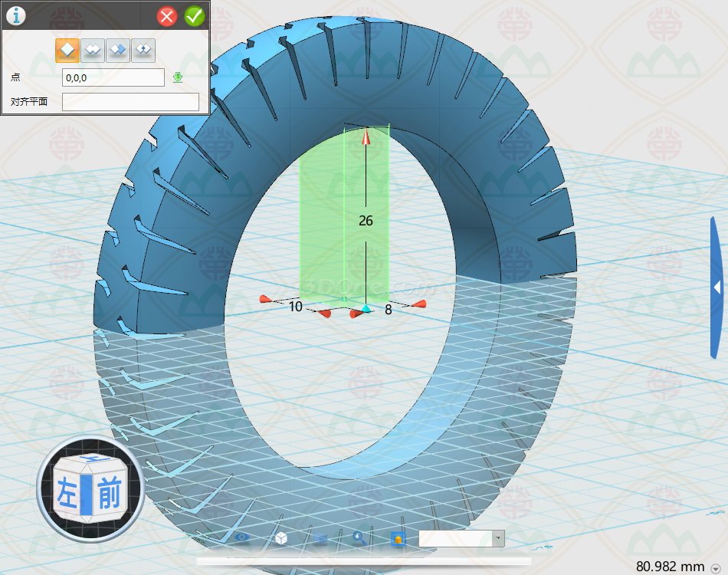This screenshot has height=575, width=728.
Task: Open the blue info icon in the dialog
Action: pyautogui.click(x=16, y=16)
